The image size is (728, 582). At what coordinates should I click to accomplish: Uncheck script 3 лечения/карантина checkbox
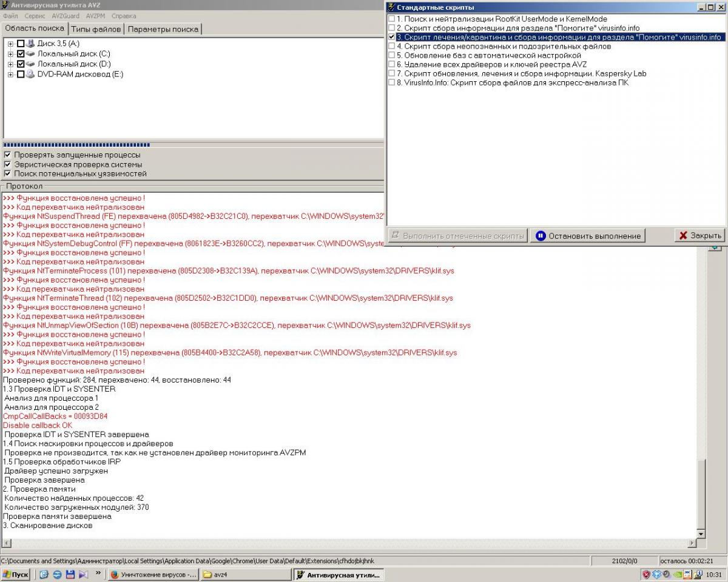391,37
